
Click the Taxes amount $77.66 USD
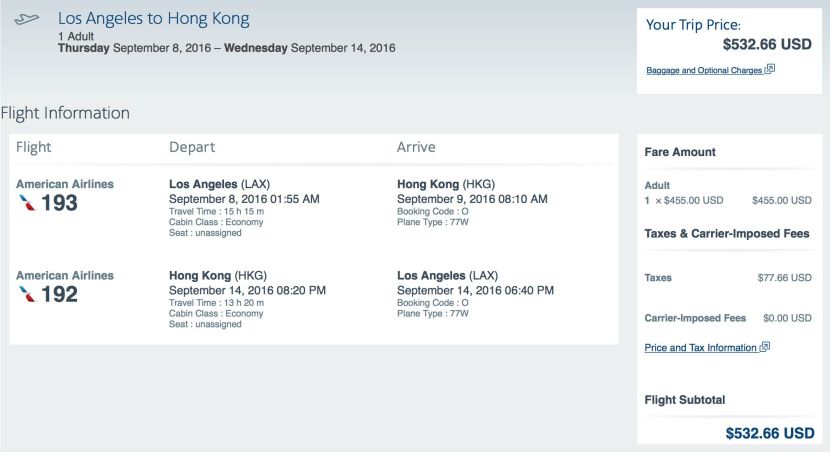pyautogui.click(x=784, y=278)
